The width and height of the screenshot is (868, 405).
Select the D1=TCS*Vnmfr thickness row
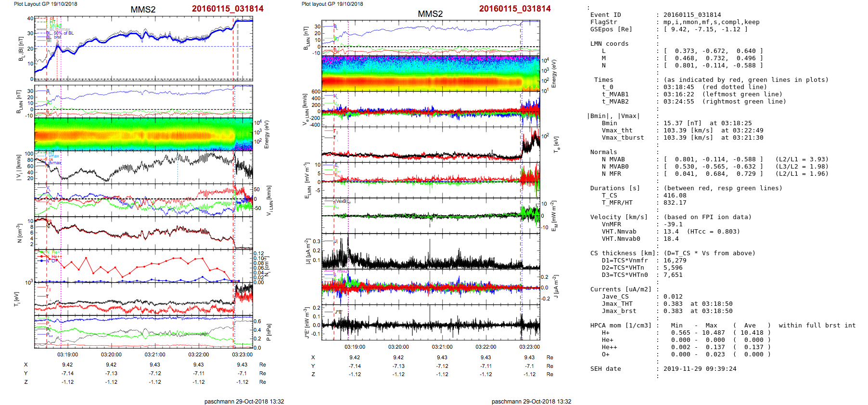[625, 261]
